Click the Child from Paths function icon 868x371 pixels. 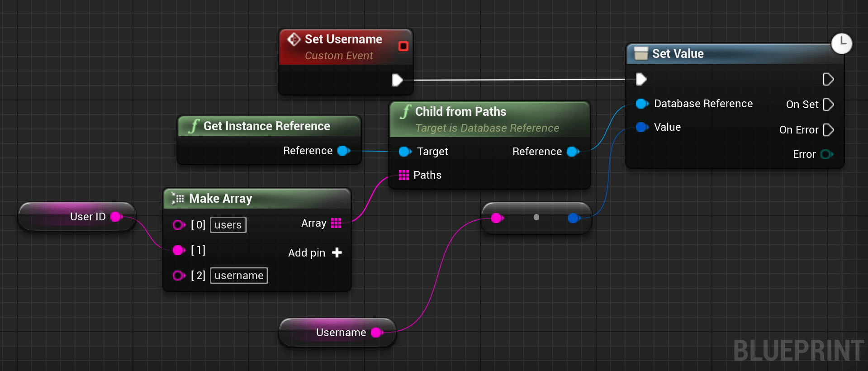[405, 112]
